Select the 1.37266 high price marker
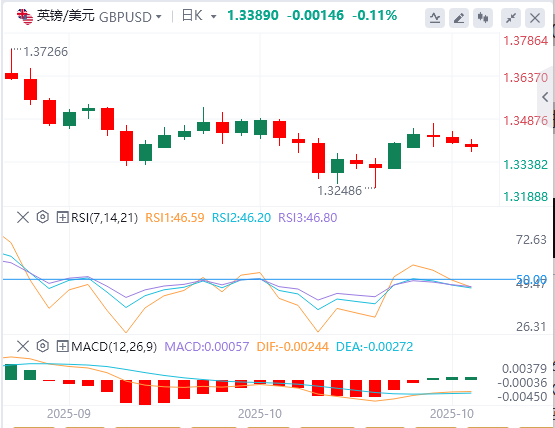 click(x=45, y=52)
